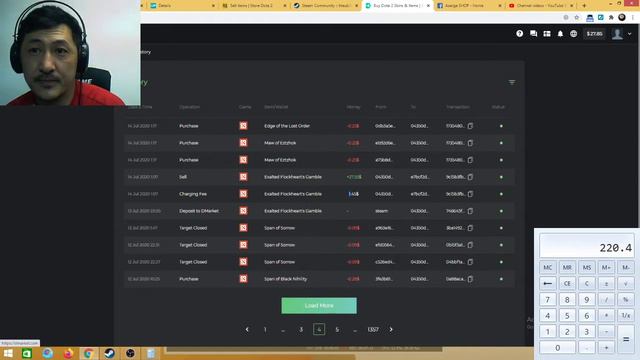Viewport: 640px width, 360px height.
Task: Switch to the YouTube Channel videos tab
Action: click(541, 6)
